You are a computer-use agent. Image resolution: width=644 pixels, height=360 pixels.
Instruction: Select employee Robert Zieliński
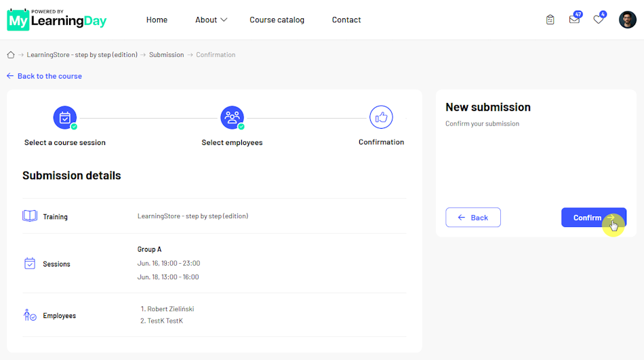[170, 309]
